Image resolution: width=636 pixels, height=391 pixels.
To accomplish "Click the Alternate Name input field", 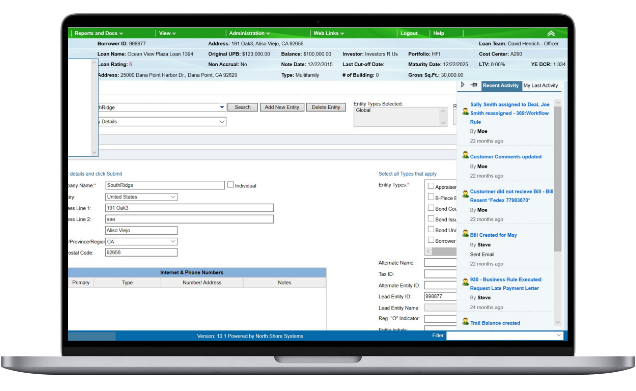I will coord(440,263).
